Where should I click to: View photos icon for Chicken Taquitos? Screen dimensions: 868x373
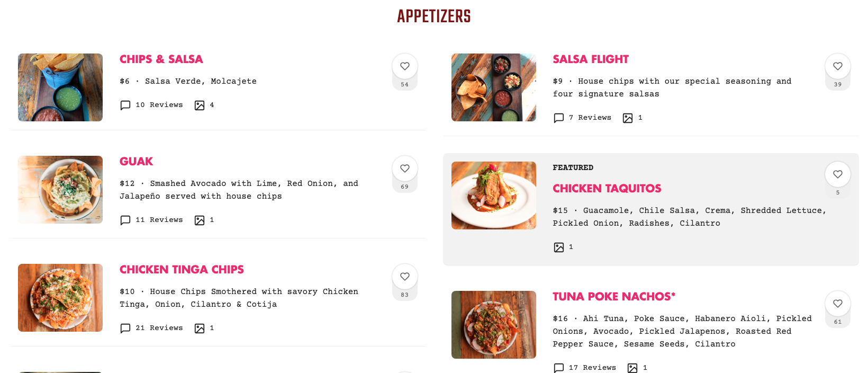click(559, 247)
